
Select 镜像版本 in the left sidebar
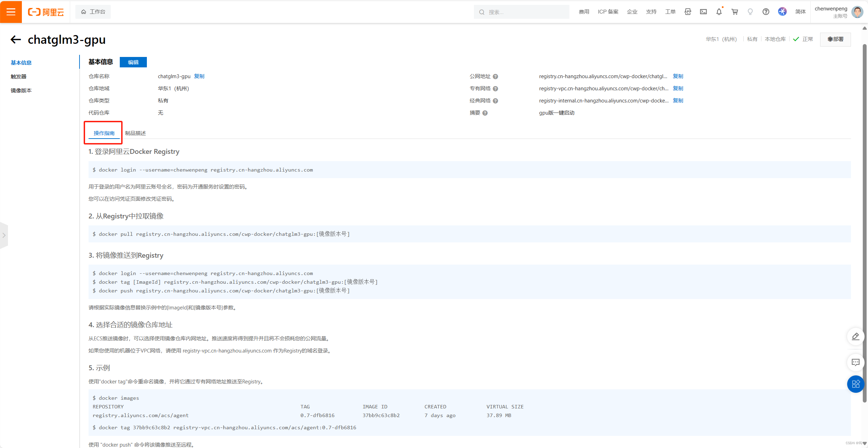point(21,90)
